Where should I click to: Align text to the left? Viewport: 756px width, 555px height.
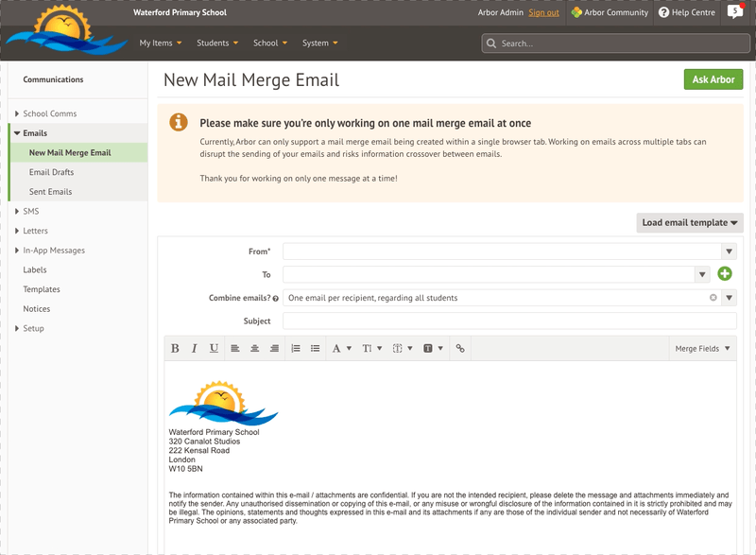tap(235, 349)
